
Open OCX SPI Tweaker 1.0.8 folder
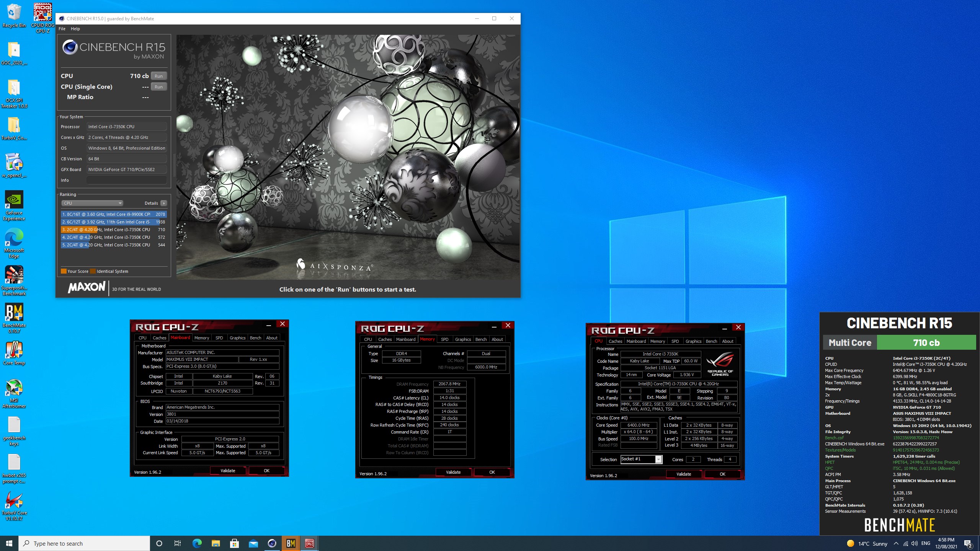[14, 94]
